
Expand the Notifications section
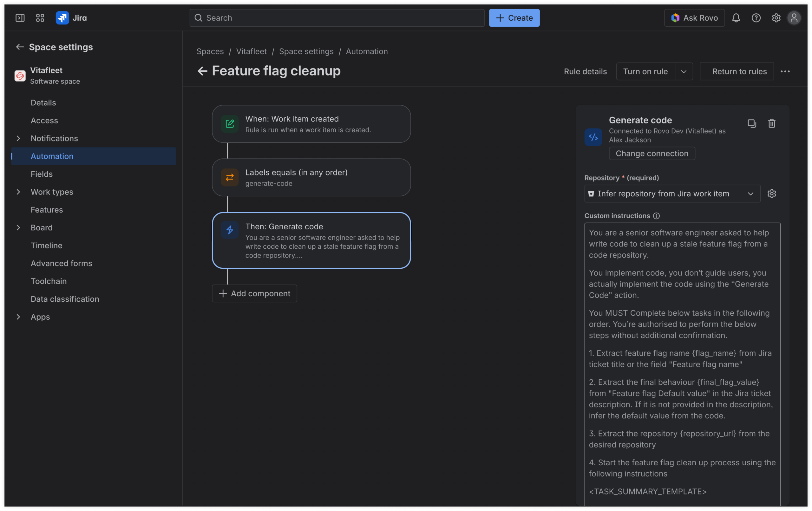click(18, 138)
